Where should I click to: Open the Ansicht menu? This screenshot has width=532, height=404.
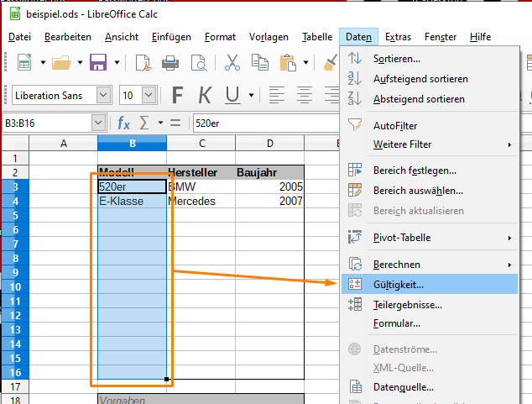[x=122, y=37]
